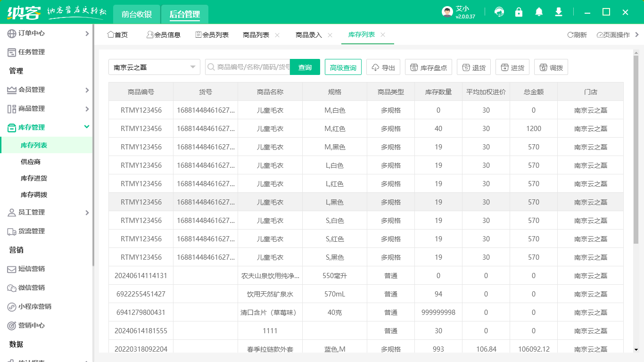Image resolution: width=644 pixels, height=362 pixels.
Task: Open the 页面操作 menu
Action: [x=613, y=35]
